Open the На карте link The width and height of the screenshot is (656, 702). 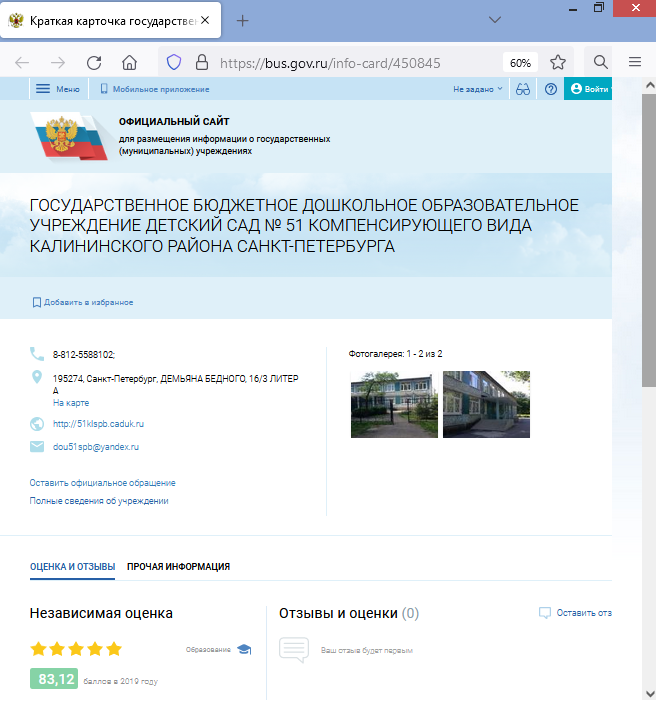pos(71,403)
